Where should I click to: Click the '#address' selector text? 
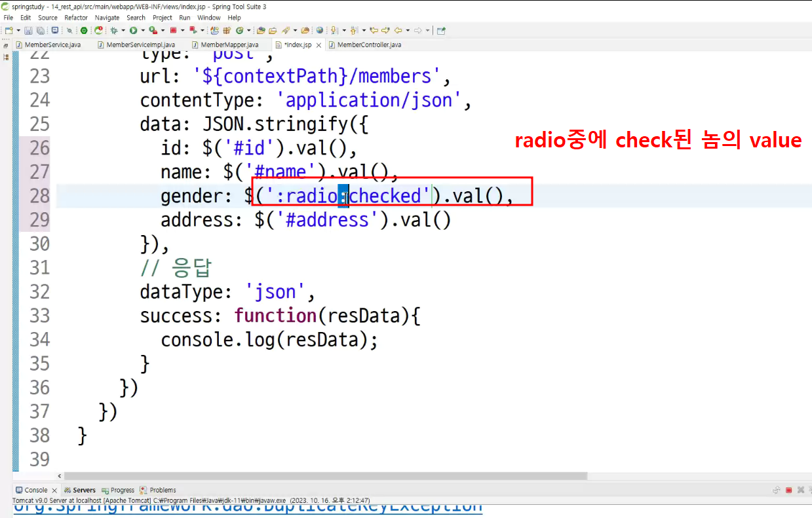point(328,219)
